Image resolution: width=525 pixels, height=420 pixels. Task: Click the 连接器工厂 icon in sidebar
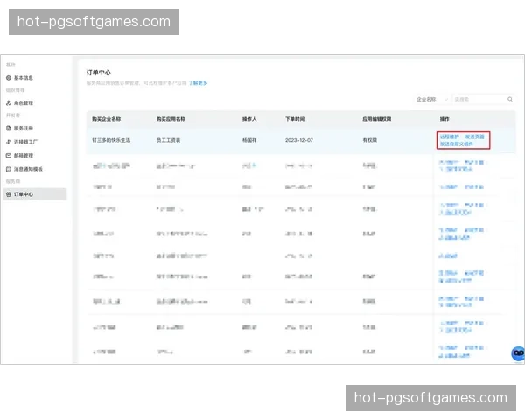[x=9, y=141]
